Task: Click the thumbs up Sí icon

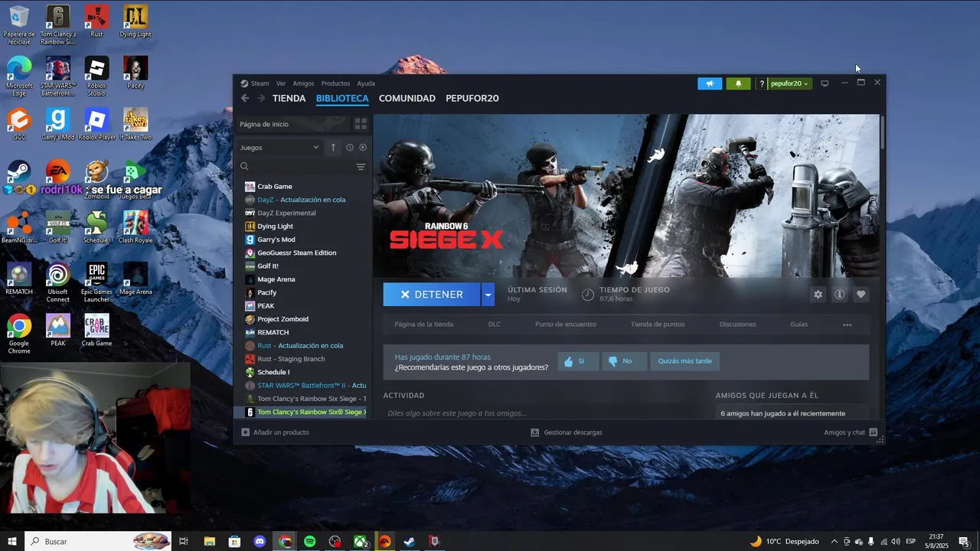Action: 568,361
